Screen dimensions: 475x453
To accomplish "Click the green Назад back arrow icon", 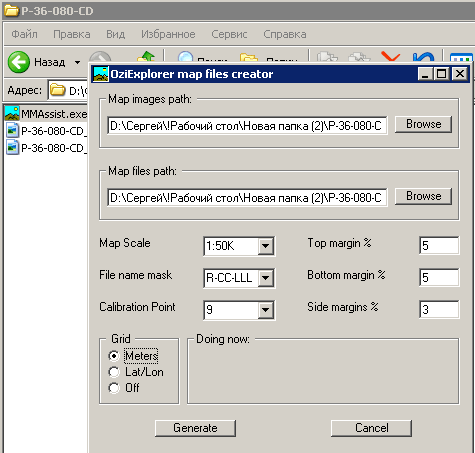I will click(19, 62).
